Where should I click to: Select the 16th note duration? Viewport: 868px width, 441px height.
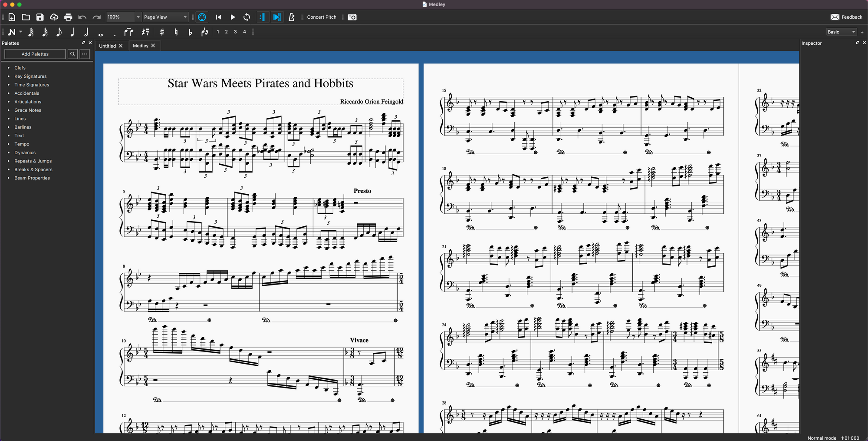click(x=45, y=32)
